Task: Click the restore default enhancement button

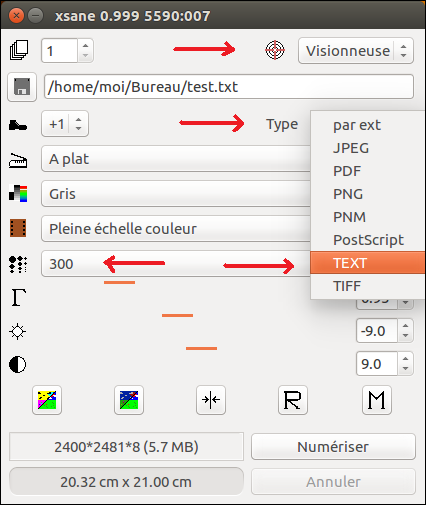Action: click(129, 400)
